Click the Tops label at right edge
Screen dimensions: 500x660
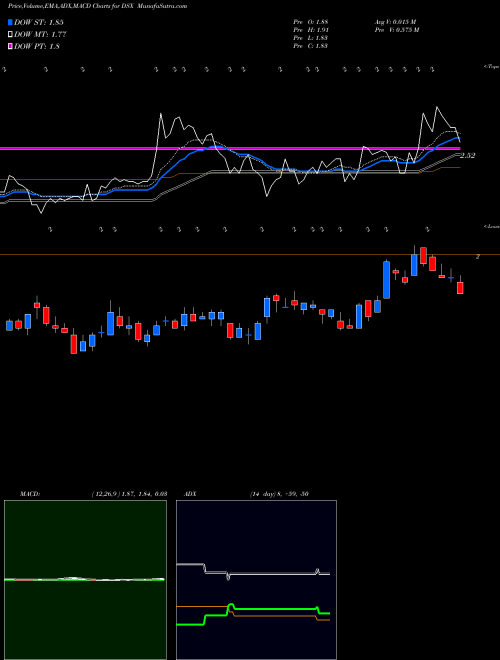pyautogui.click(x=491, y=67)
